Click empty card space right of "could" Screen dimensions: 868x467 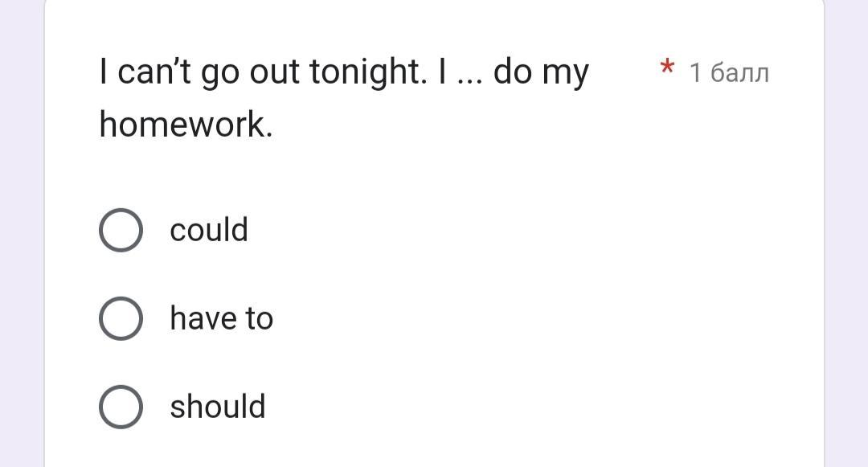click(522, 230)
